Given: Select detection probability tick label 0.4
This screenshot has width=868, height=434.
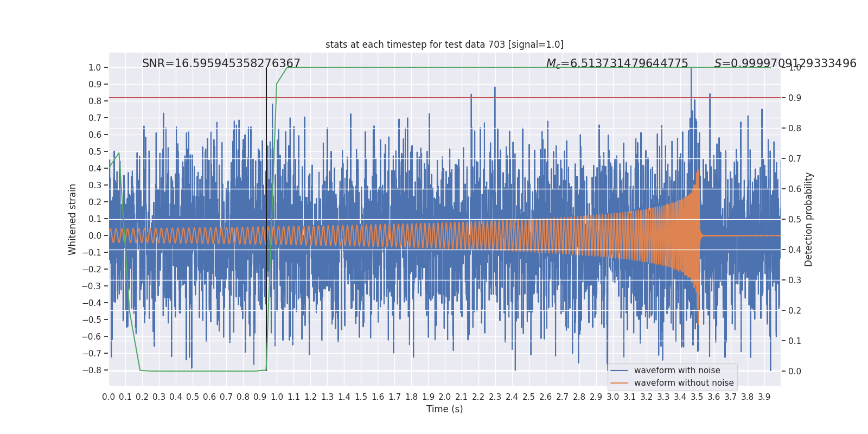Looking at the screenshot, I should click(x=795, y=250).
